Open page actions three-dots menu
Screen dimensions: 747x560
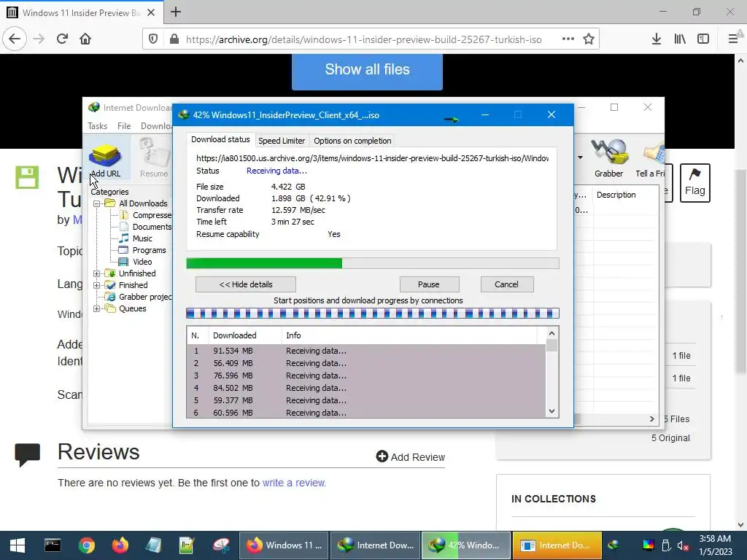(x=568, y=39)
